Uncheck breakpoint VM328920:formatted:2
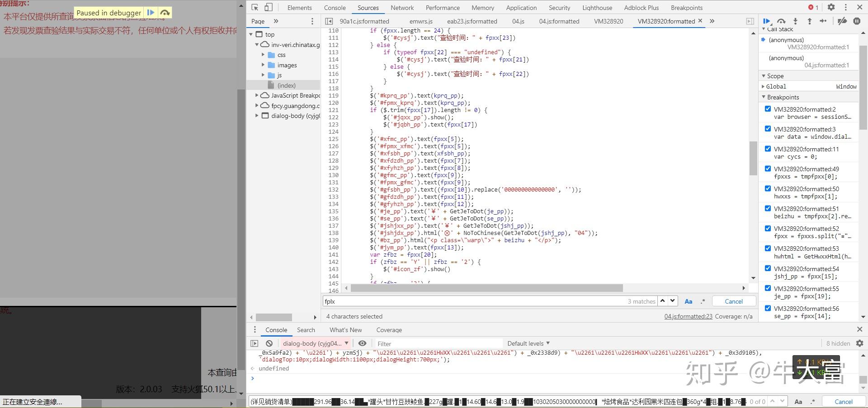 (x=768, y=109)
